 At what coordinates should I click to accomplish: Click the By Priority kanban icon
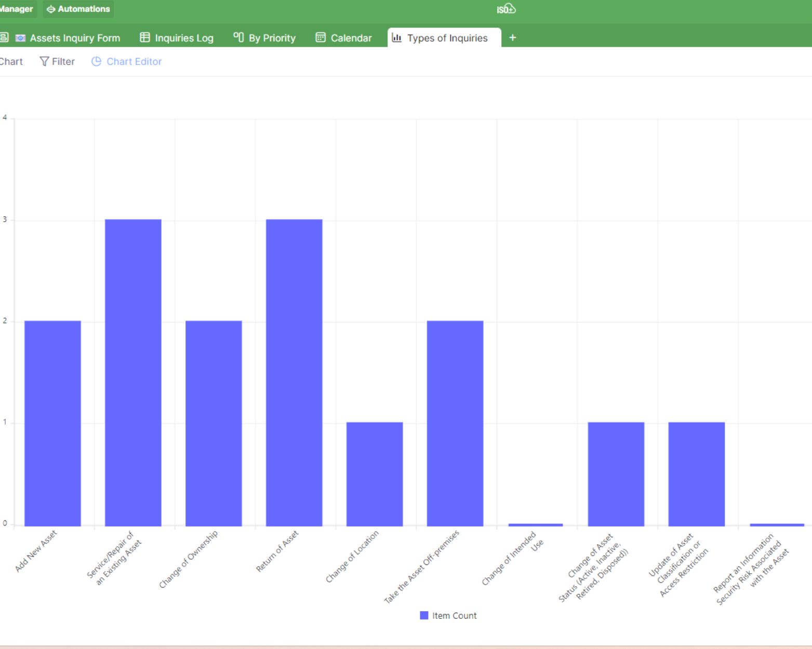238,37
